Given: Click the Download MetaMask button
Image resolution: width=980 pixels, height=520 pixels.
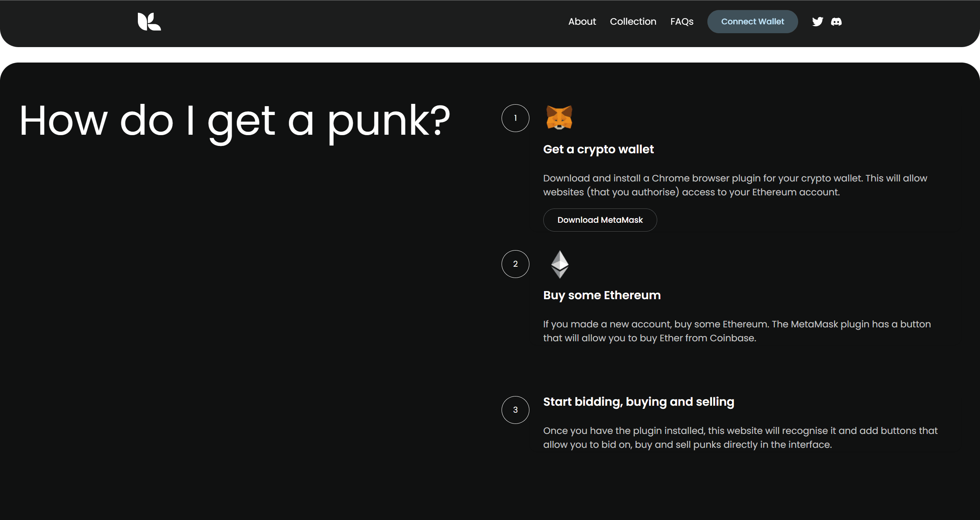Looking at the screenshot, I should click(600, 220).
